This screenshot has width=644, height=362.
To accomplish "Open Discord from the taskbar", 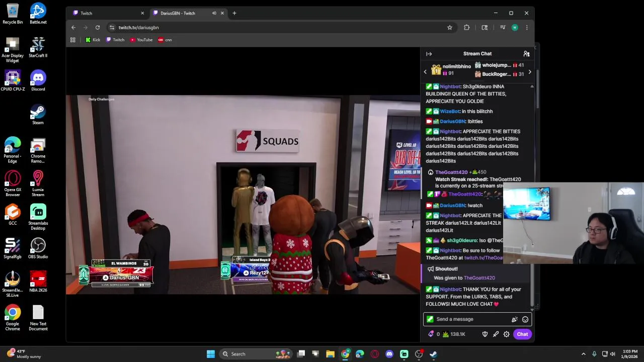I will tap(389, 354).
